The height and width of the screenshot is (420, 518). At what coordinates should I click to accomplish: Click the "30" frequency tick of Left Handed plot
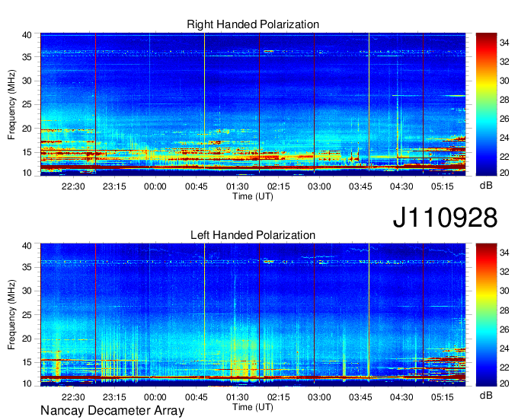coord(27,291)
